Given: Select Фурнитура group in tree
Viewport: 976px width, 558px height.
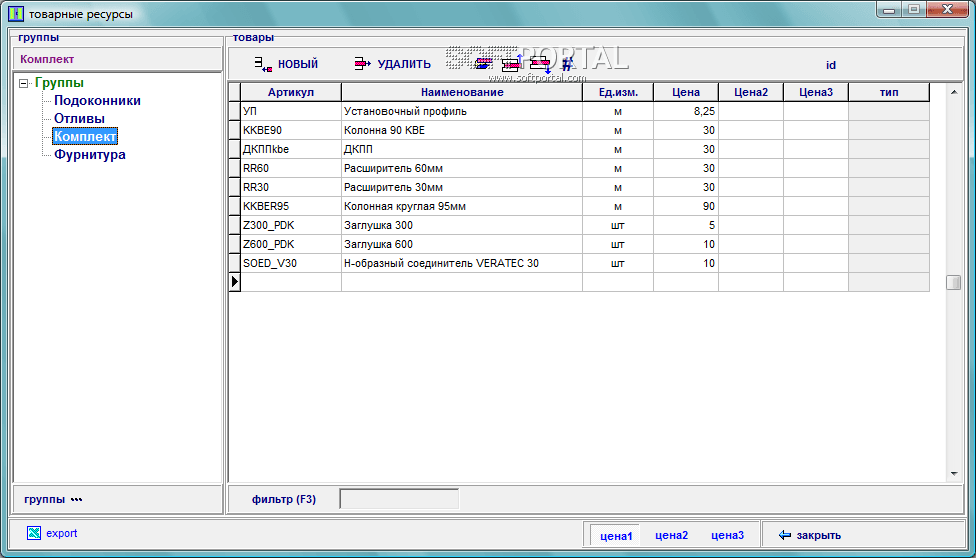Looking at the screenshot, I should coord(90,154).
